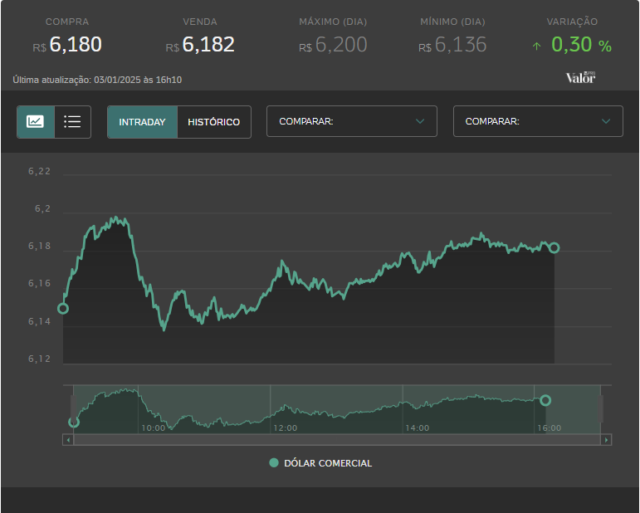Click the Venda value 6,182
This screenshot has width=640, height=513.
click(209, 44)
